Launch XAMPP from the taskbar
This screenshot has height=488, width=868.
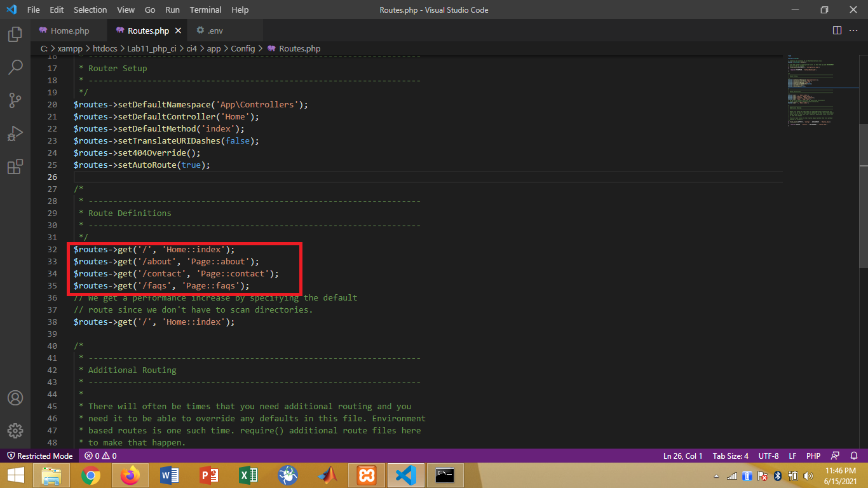pyautogui.click(x=367, y=475)
